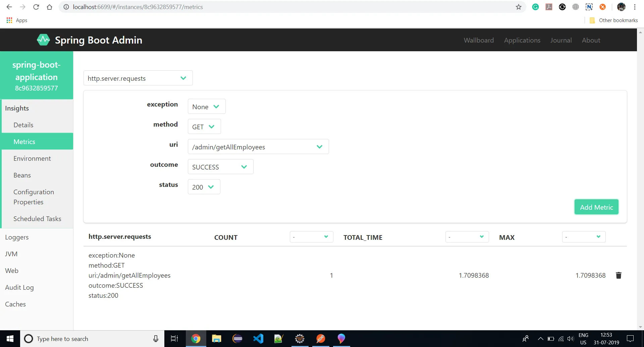The image size is (644, 347).
Task: Open the ENG US language indicator
Action: point(583,339)
